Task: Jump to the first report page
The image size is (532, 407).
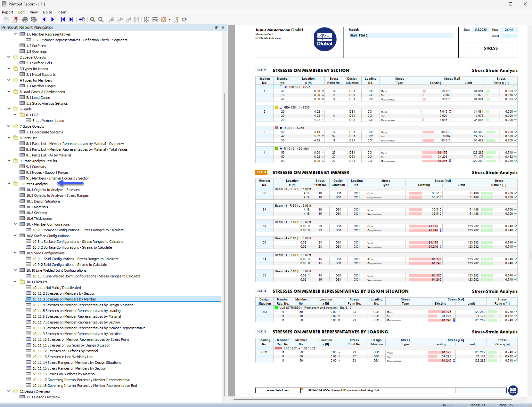Action: 63,20
